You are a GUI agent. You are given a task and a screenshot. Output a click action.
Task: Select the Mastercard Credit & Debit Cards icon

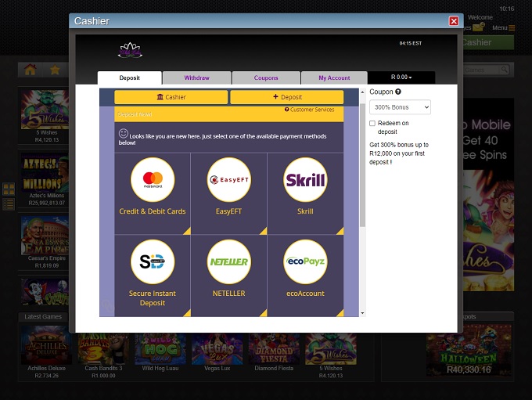[x=153, y=179]
